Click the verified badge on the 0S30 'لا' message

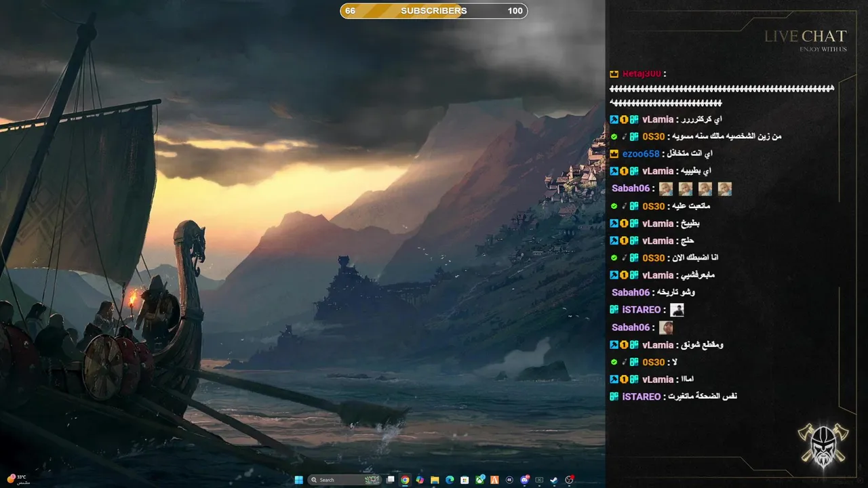[x=614, y=362]
